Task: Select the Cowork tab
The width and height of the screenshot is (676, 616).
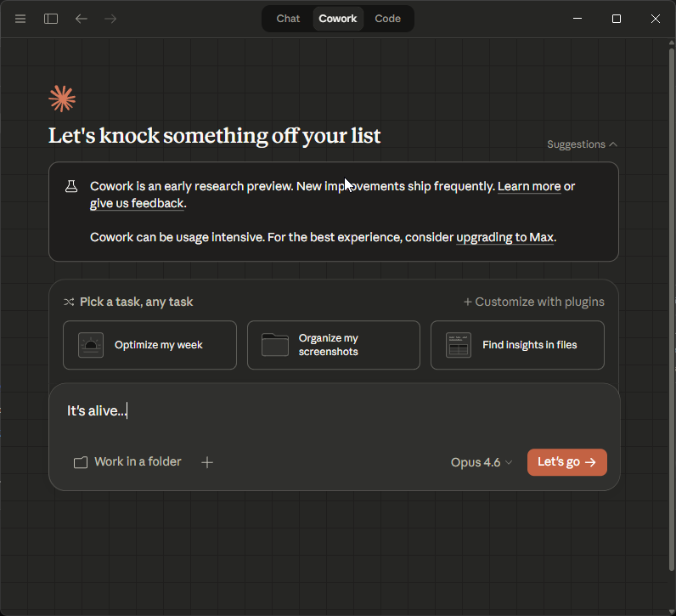Action: [x=338, y=19]
